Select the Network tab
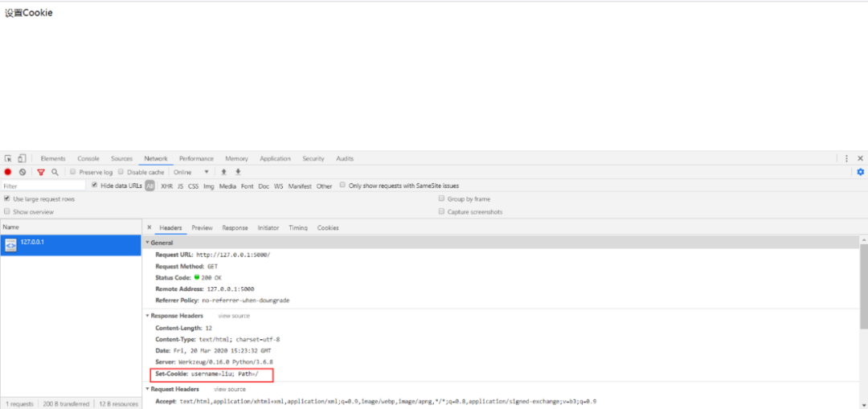 [x=156, y=158]
